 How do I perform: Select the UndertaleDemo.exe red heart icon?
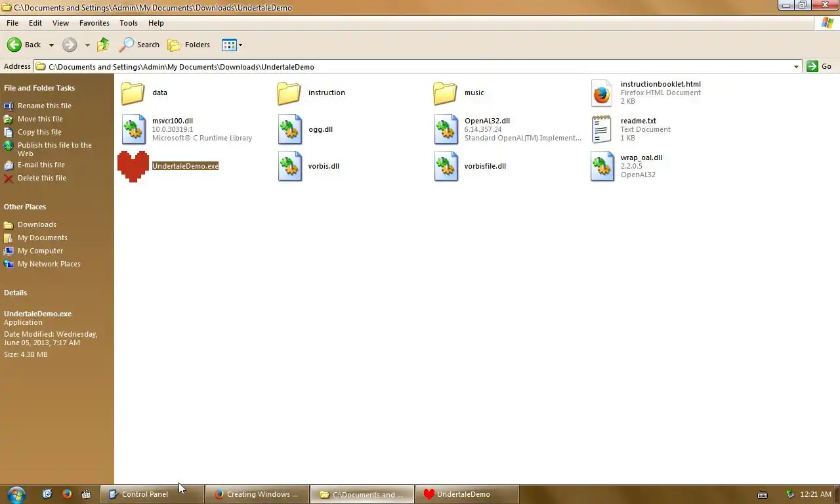coord(133,167)
